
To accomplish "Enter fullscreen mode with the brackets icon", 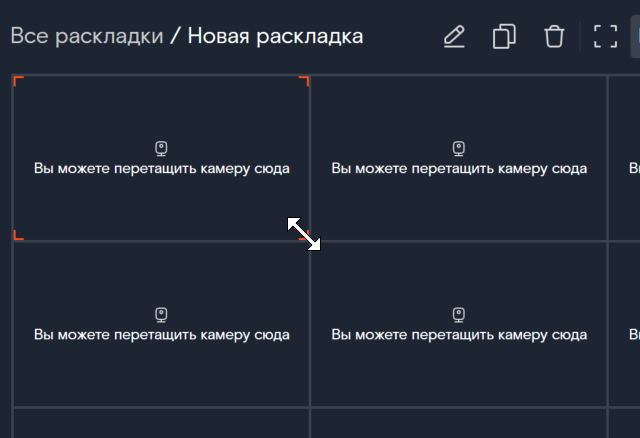I will pyautogui.click(x=605, y=36).
